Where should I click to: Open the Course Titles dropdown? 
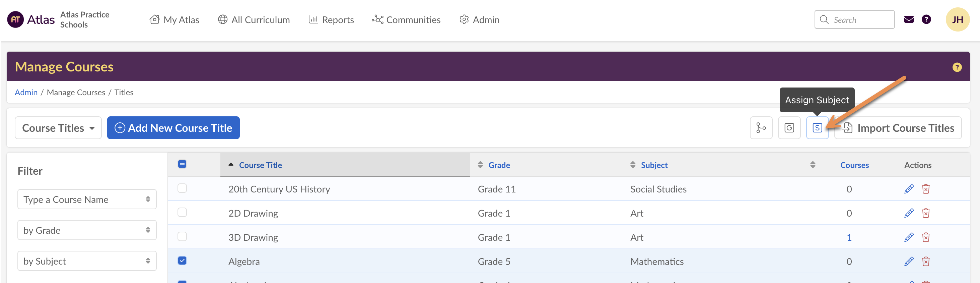(x=58, y=128)
